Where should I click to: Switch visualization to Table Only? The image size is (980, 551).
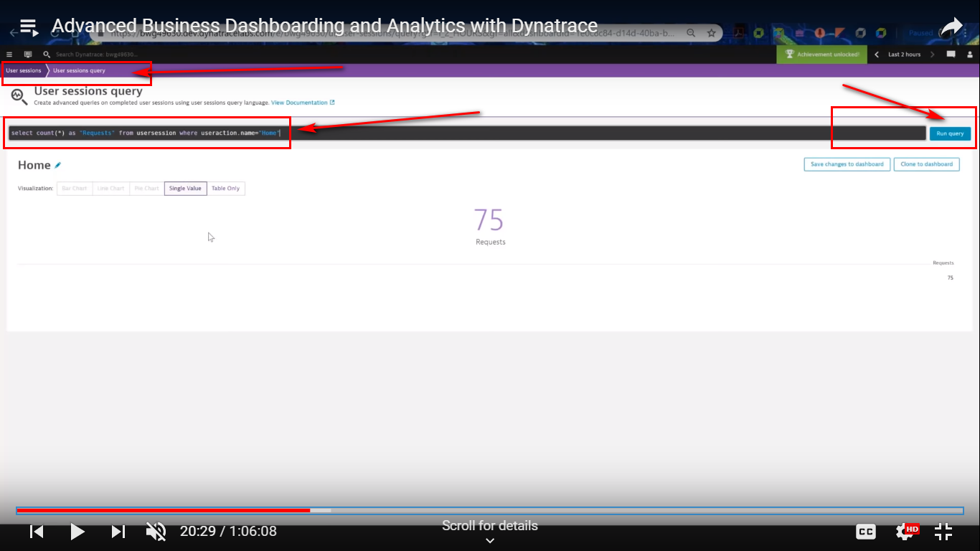[225, 189]
